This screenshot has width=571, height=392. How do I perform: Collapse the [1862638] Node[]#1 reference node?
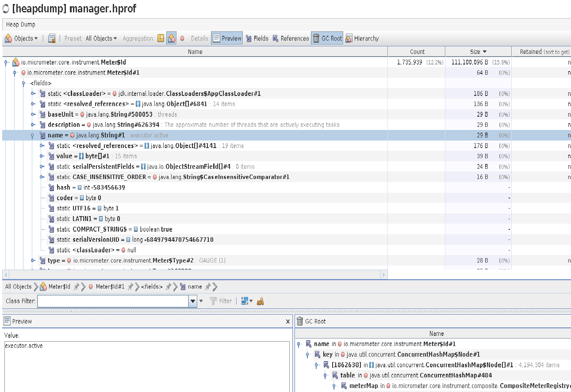pos(316,365)
